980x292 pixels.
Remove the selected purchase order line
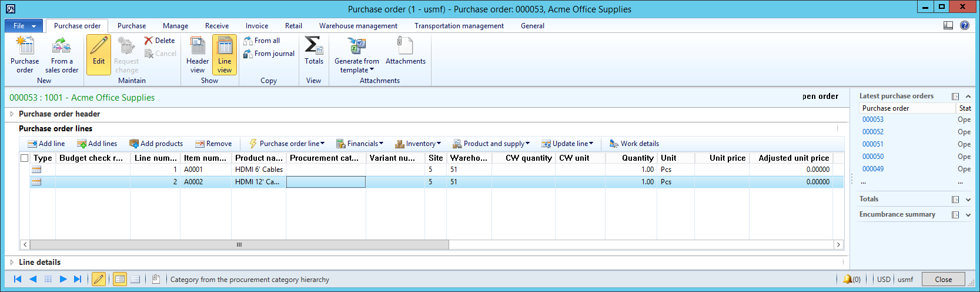point(213,144)
